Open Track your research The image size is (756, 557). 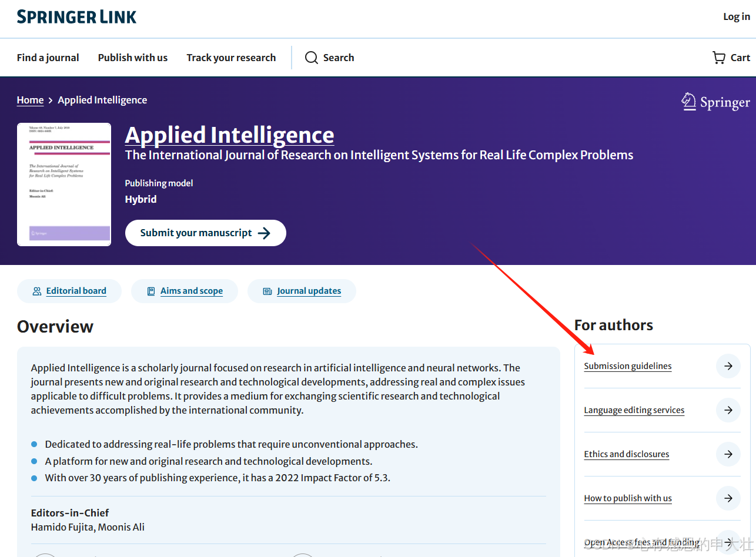[x=231, y=58]
